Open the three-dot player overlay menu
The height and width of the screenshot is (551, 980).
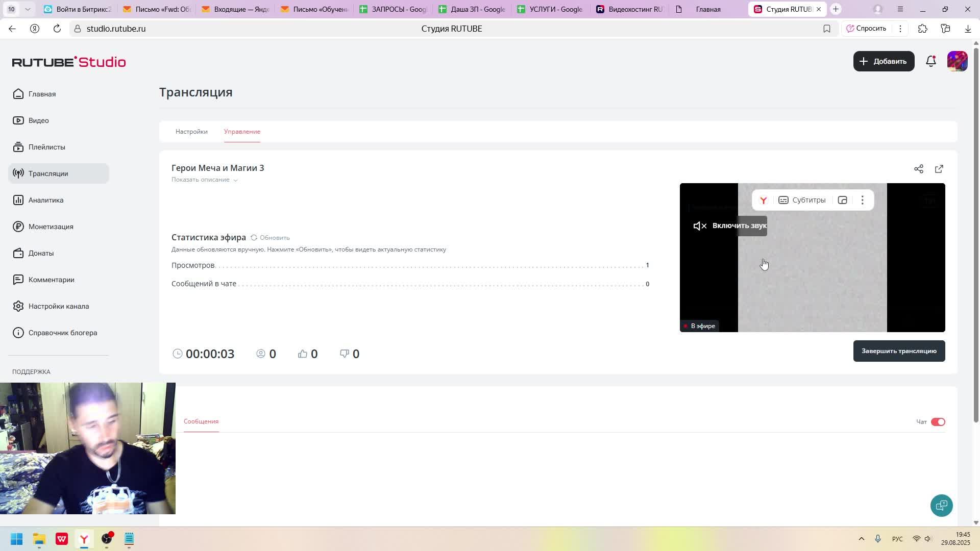[x=862, y=200]
